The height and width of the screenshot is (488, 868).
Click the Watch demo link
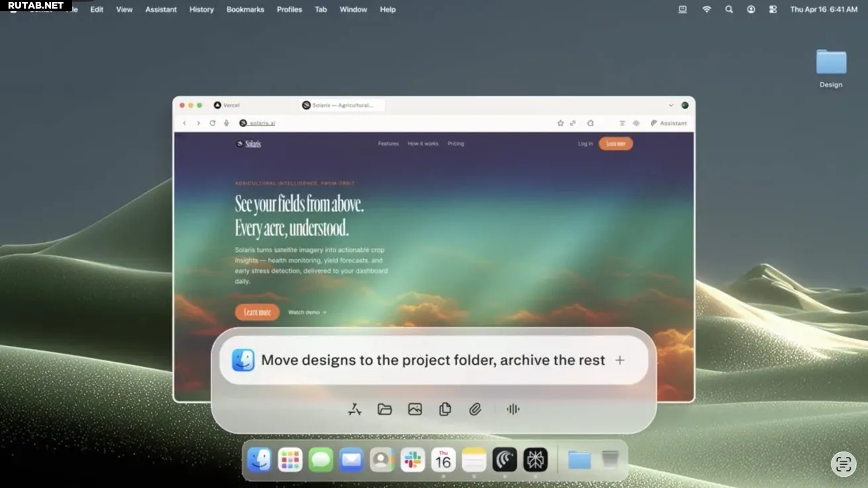307,312
